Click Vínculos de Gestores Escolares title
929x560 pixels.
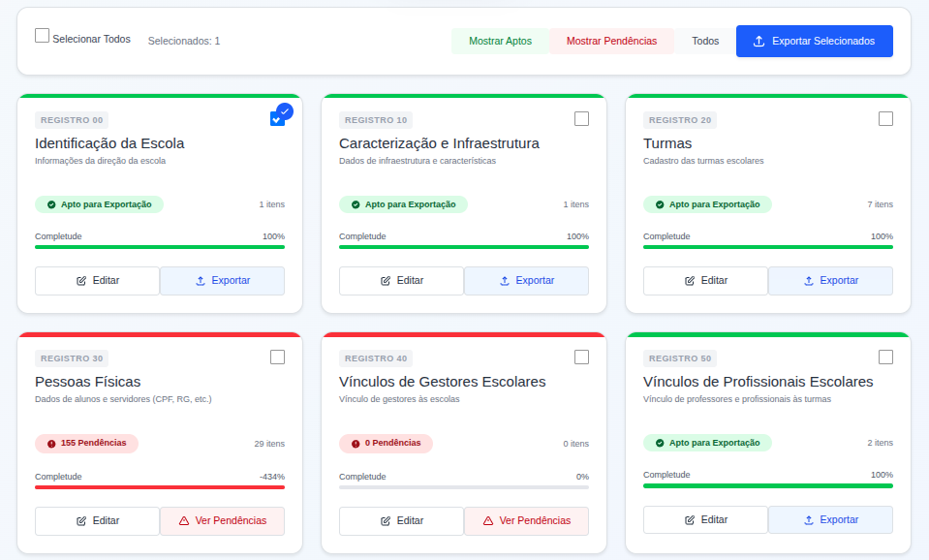point(442,382)
